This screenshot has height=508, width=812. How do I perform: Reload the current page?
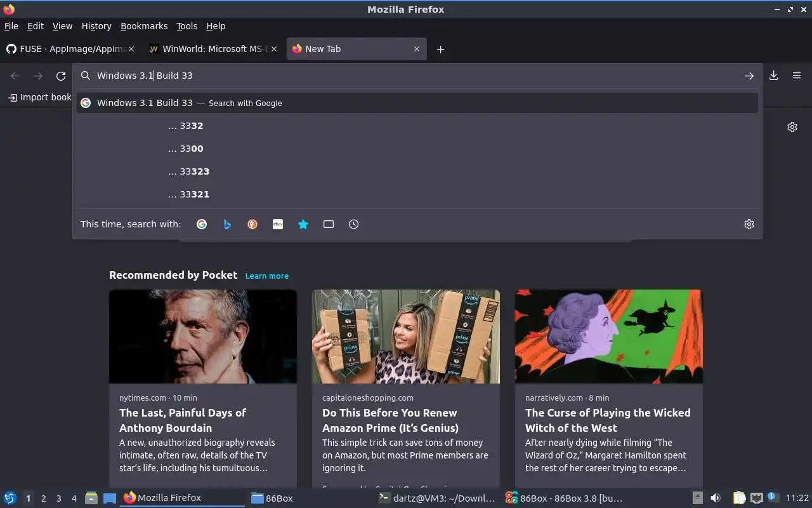(x=61, y=76)
